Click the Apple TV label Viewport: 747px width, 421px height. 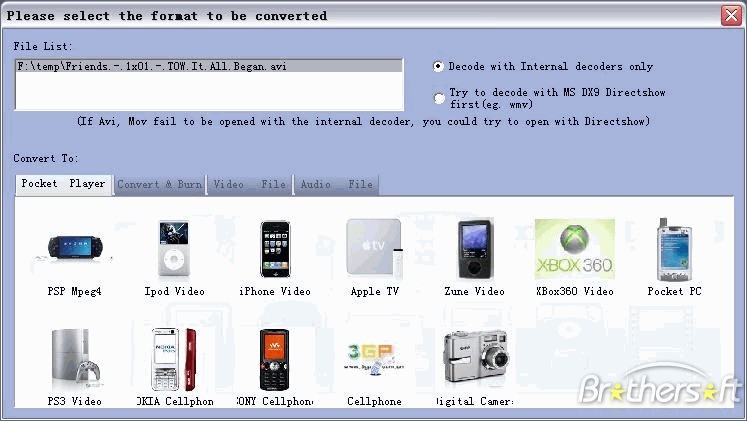374,291
